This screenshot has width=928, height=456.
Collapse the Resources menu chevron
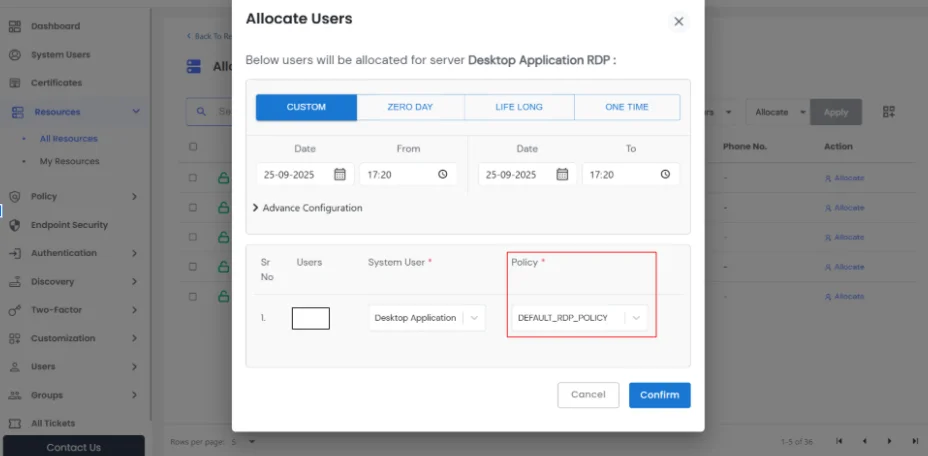point(136,111)
